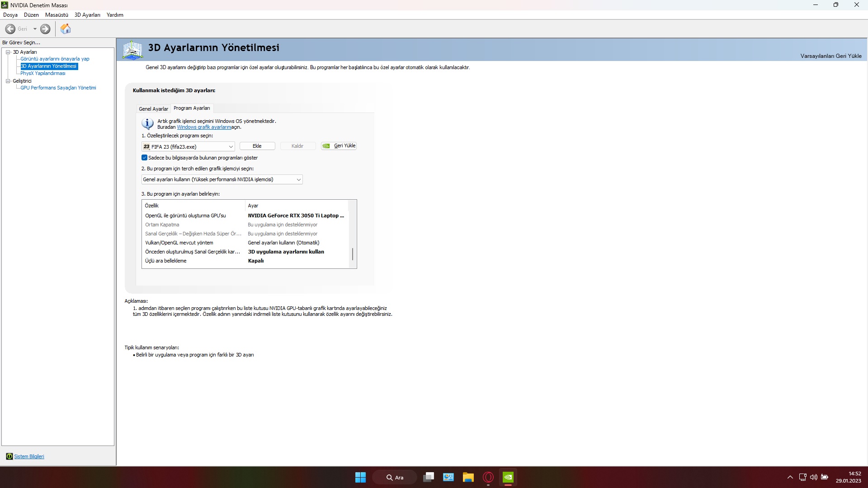
Task: Click the Home icon in toolbar
Action: [x=66, y=29]
